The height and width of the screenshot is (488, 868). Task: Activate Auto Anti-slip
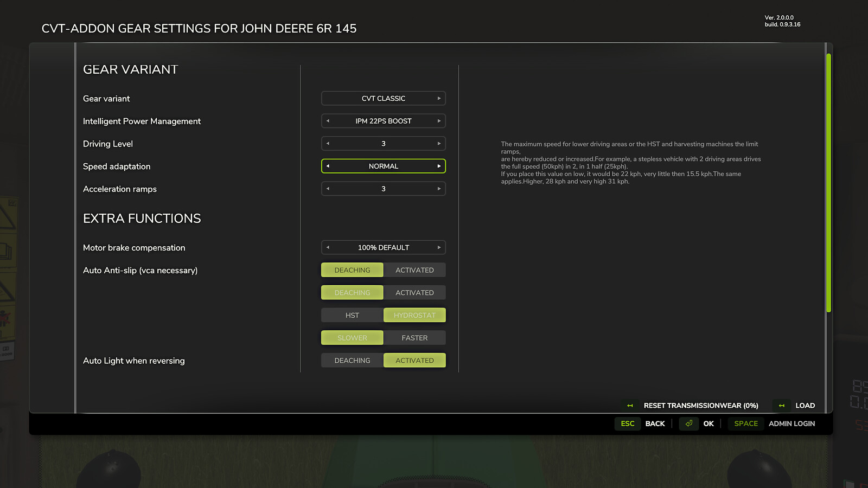pyautogui.click(x=415, y=269)
